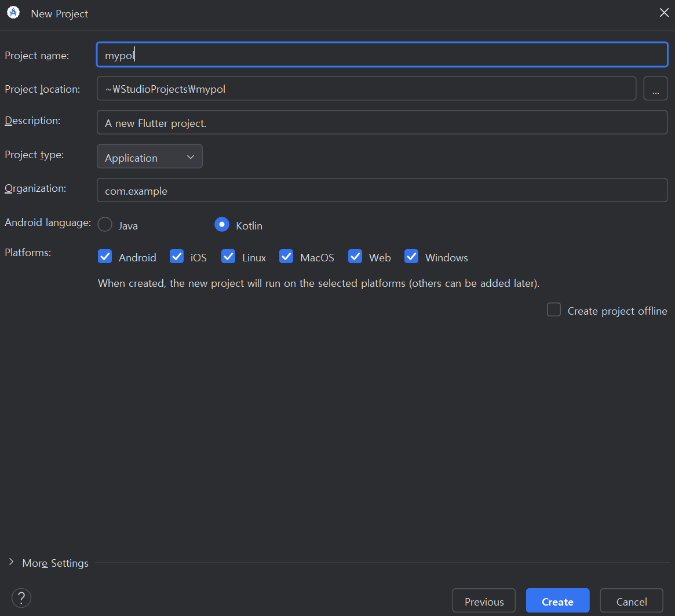Enable Create project offline option
Screen dimensions: 675x616
(x=554, y=310)
